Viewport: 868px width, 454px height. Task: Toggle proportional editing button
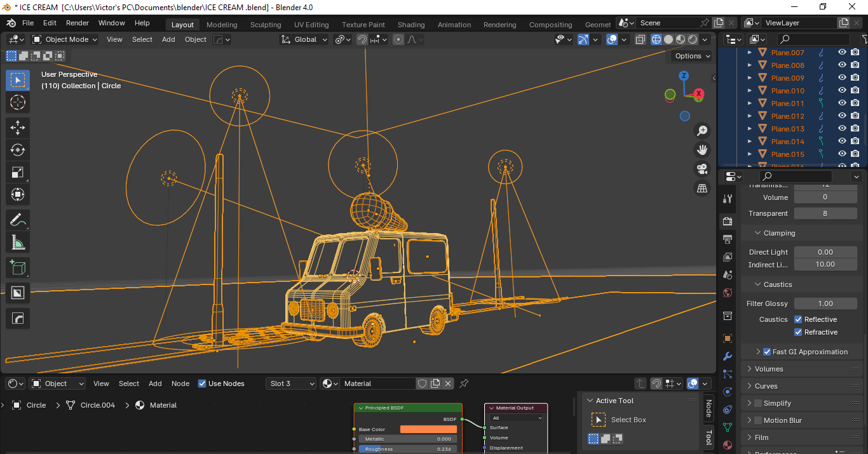coord(398,39)
